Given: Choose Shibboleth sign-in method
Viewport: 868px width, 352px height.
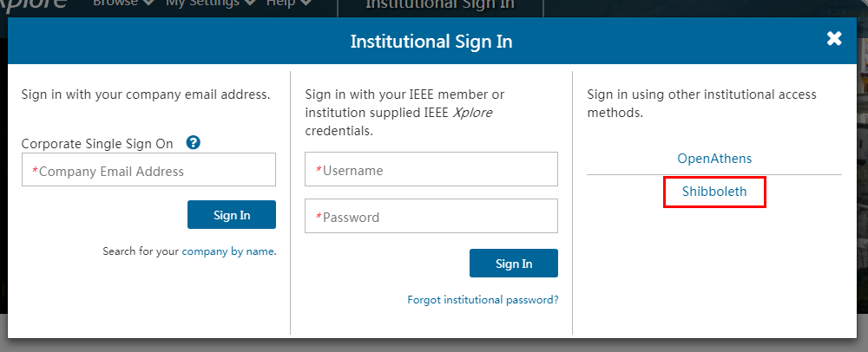Looking at the screenshot, I should pyautogui.click(x=714, y=192).
